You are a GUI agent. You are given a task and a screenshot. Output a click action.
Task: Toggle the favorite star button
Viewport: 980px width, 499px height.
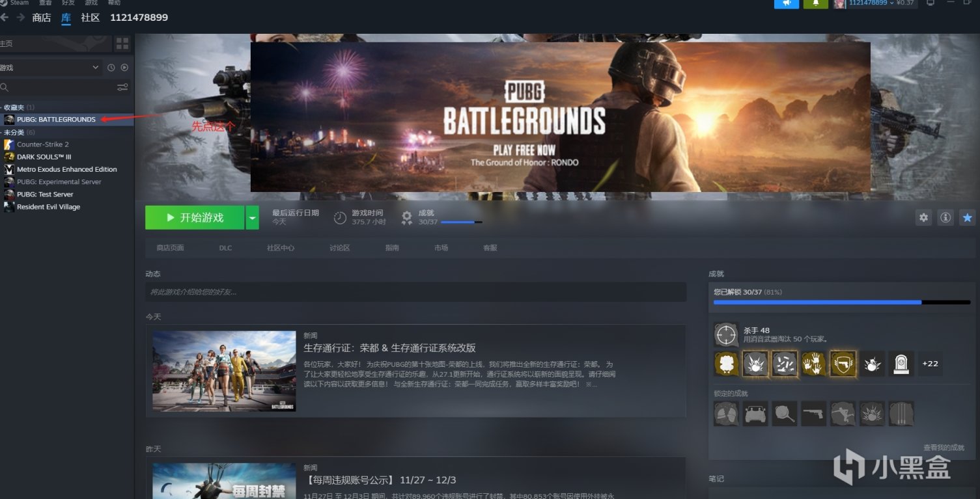click(x=968, y=218)
